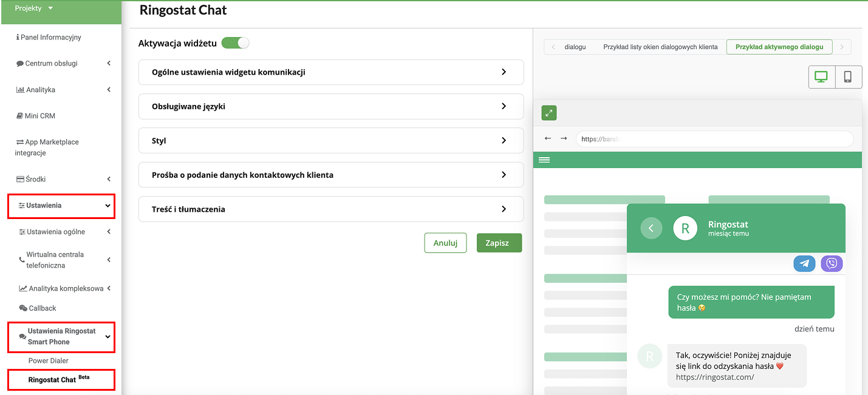Click the preview browser URL field
Image resolution: width=868 pixels, height=395 pixels.
click(714, 139)
